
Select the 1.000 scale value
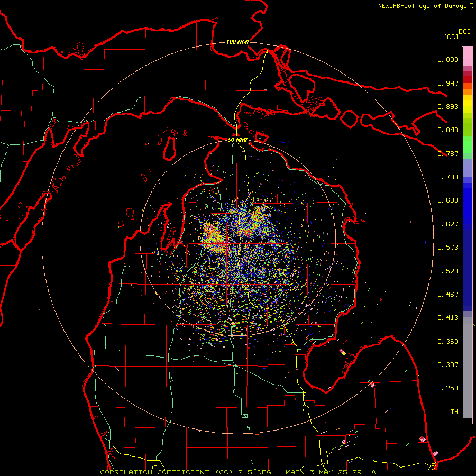click(x=448, y=59)
